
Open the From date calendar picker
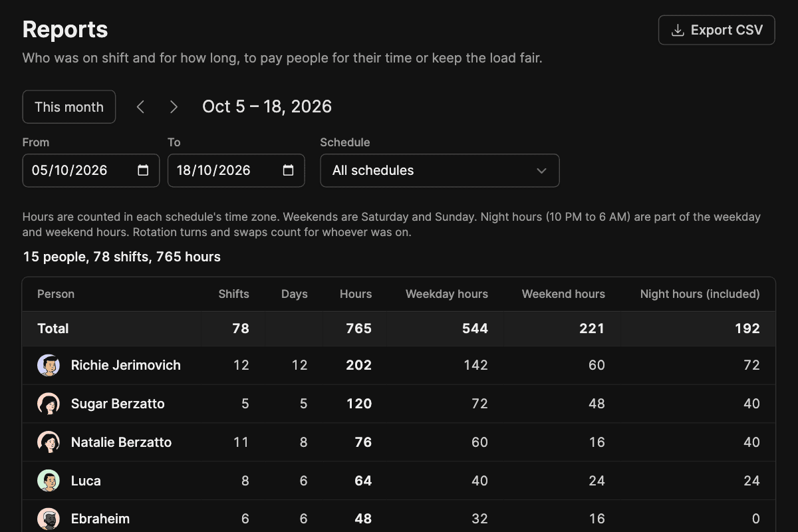tap(143, 170)
